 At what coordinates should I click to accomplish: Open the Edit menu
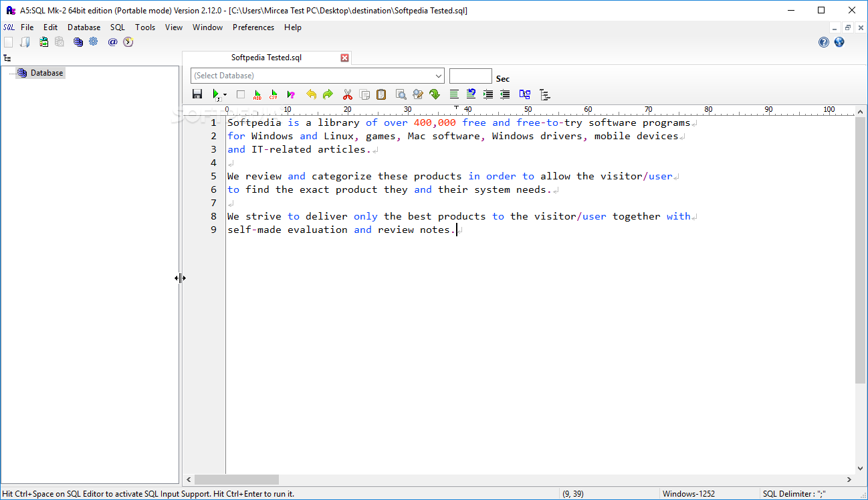click(x=50, y=27)
